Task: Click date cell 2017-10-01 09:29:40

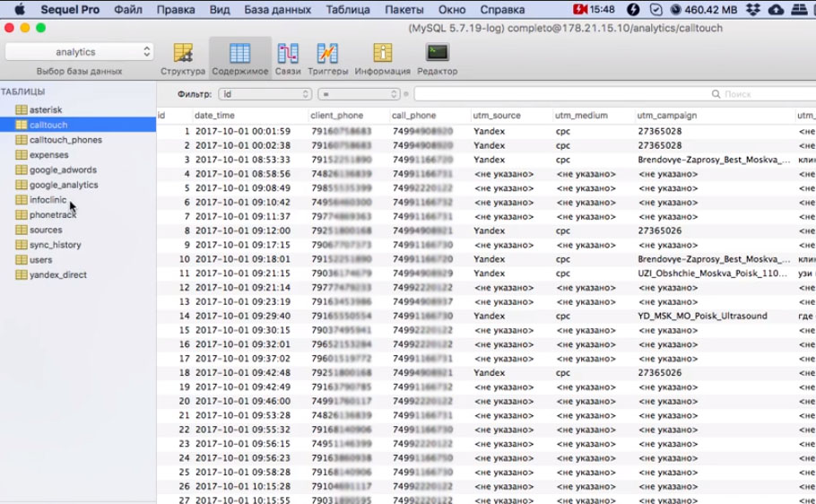Action: (243, 316)
